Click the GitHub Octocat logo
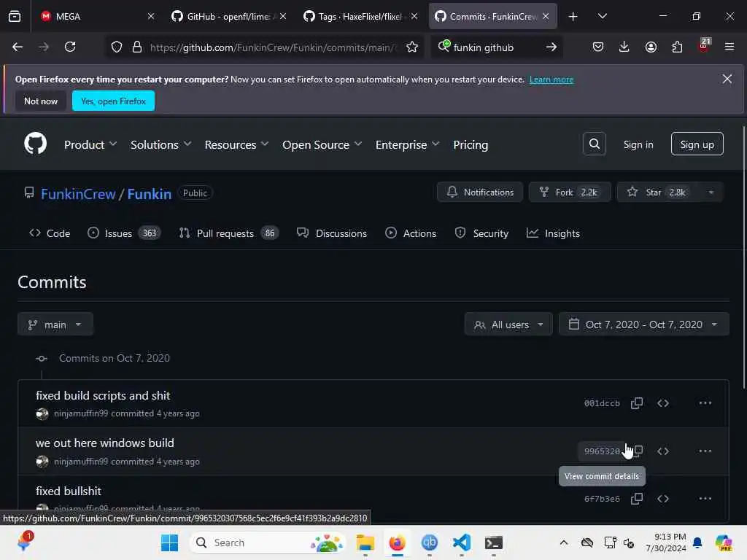The height and width of the screenshot is (560, 747). (35, 144)
